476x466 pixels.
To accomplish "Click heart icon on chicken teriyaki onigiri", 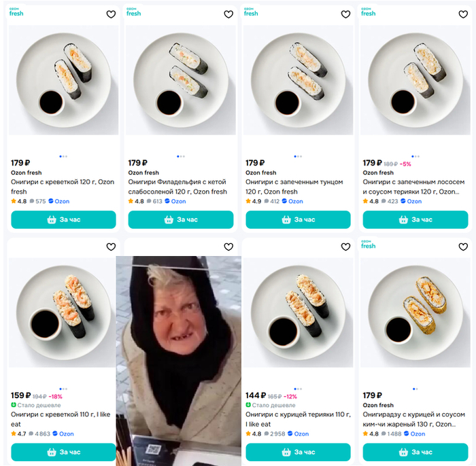I will (345, 247).
